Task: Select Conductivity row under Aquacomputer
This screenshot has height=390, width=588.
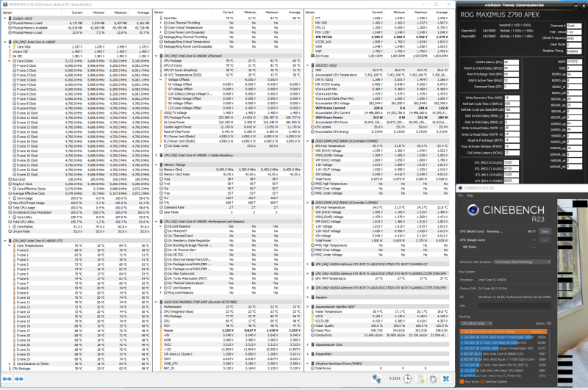Action: click(379, 335)
